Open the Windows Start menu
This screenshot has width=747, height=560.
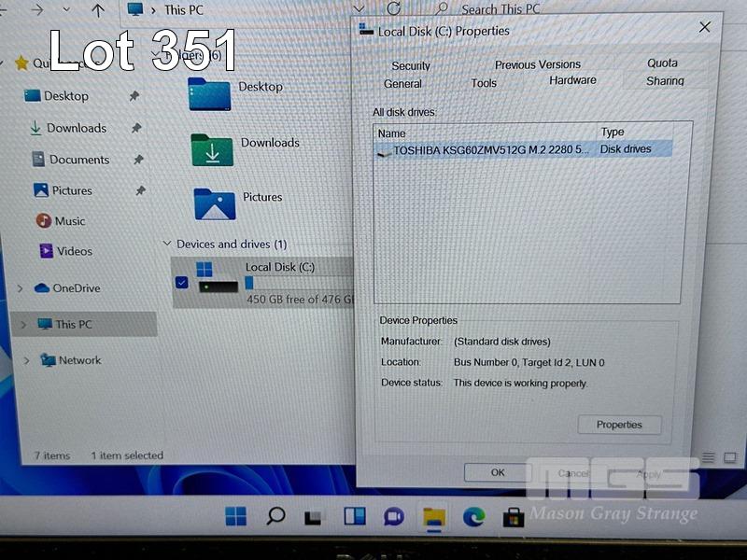[x=236, y=516]
